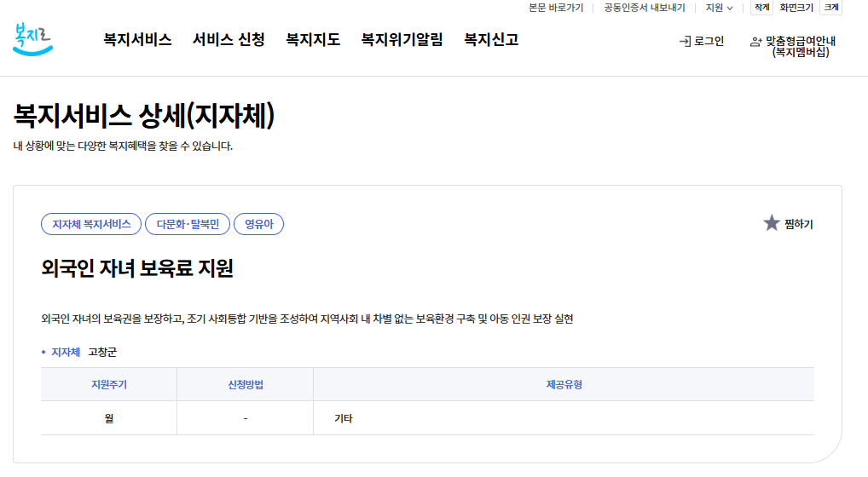Click the 영유아 tag
Screen dimensions: 868x477
258,224
